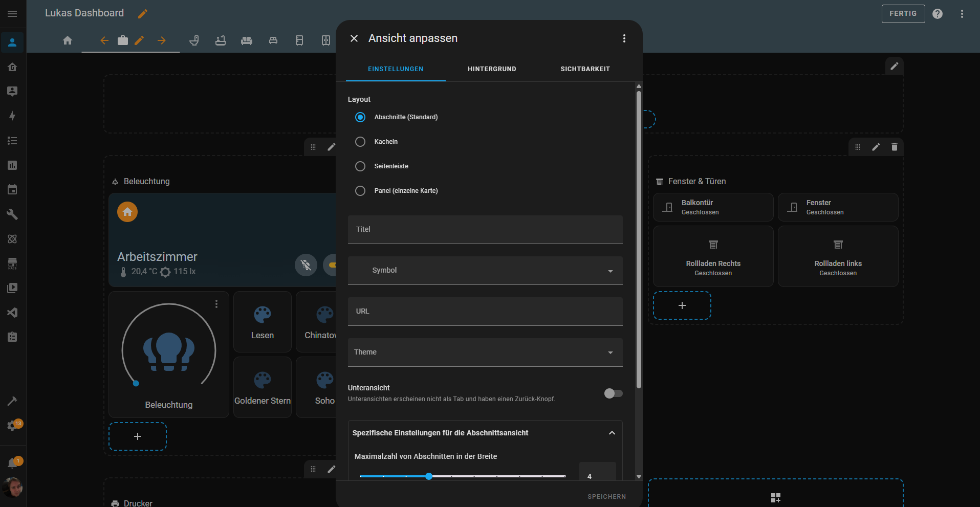Open the notifications bell in the sidebar
This screenshot has width=980, height=507.
click(12, 461)
